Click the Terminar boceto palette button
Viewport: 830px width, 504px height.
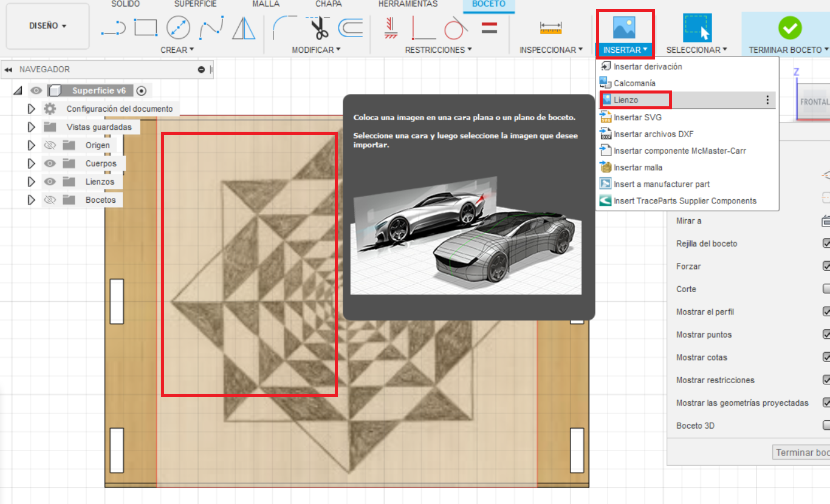click(x=801, y=453)
